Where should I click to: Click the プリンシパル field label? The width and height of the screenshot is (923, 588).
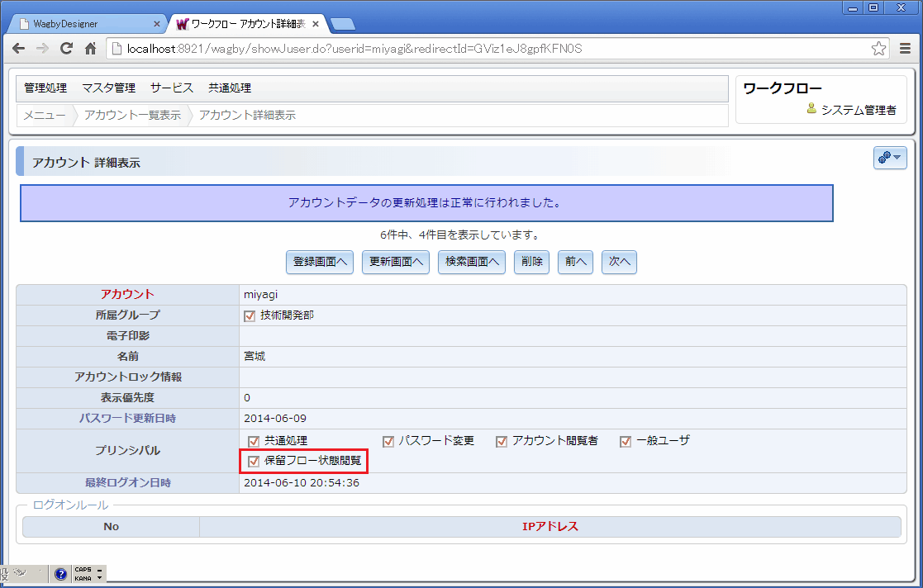pyautogui.click(x=127, y=450)
